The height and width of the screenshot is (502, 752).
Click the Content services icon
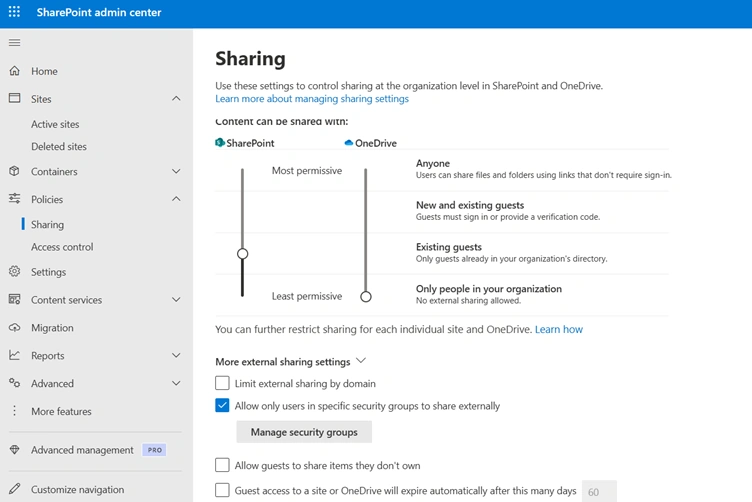pos(14,300)
